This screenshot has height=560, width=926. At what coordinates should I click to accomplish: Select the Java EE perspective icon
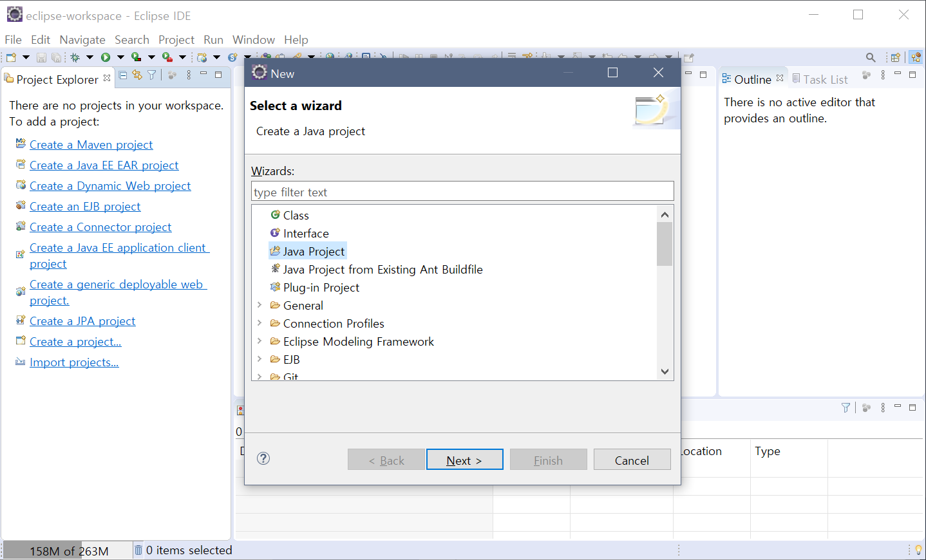pos(916,57)
